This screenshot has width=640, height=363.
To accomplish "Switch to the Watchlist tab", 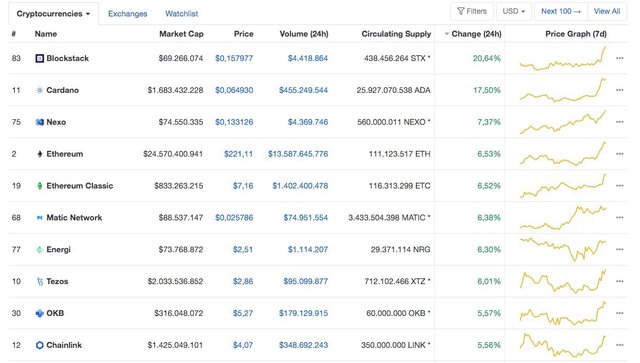I will click(x=181, y=13).
